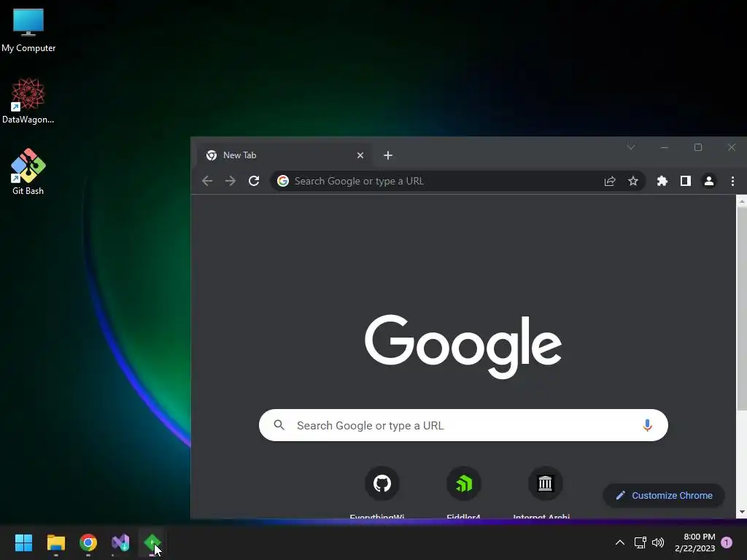Image resolution: width=747 pixels, height=560 pixels.
Task: Open the Internet Archive shortcut tile
Action: [x=545, y=491]
